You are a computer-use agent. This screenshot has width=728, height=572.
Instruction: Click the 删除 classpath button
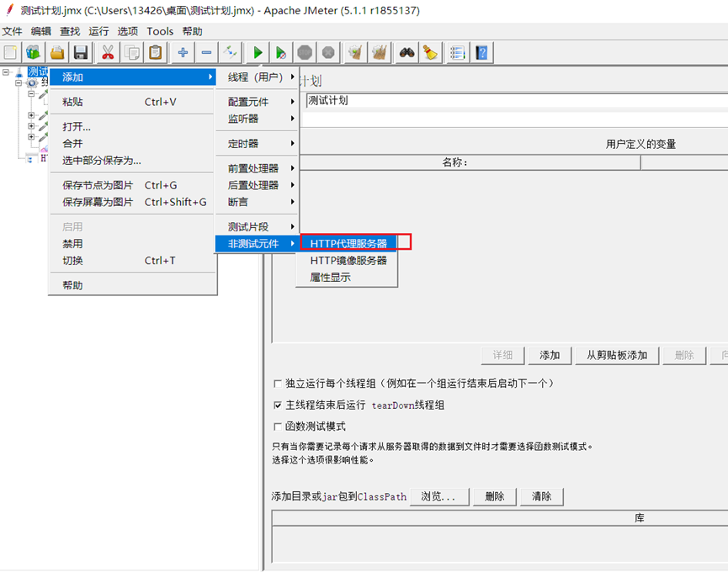coord(495,496)
